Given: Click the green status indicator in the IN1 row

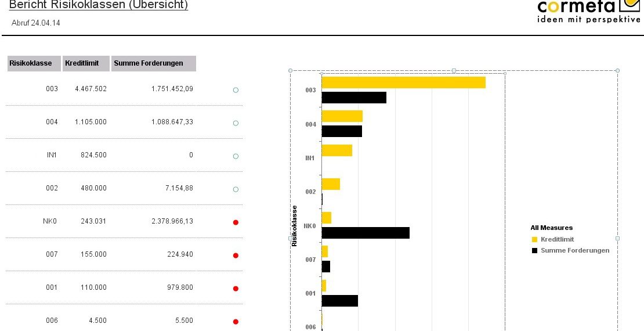Looking at the screenshot, I should [x=236, y=156].
